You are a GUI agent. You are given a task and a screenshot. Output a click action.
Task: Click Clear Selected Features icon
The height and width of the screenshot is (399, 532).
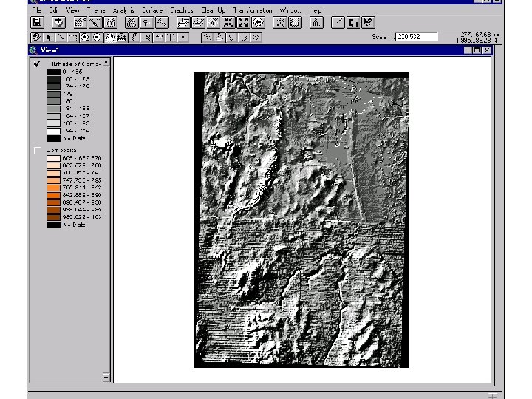tap(295, 23)
